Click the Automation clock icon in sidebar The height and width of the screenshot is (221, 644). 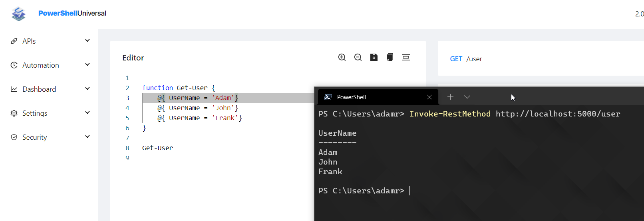pyautogui.click(x=14, y=65)
